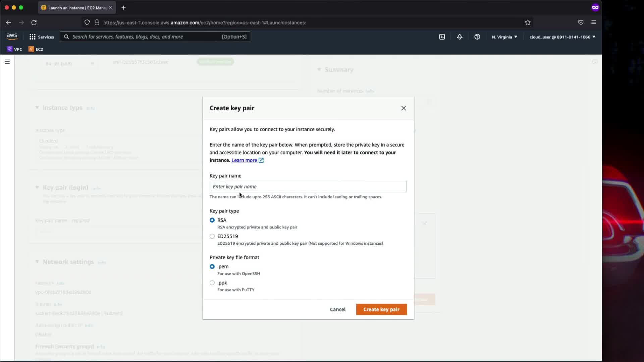Screen dimensions: 644x362
Task: Select RSA key pair type
Action: click(212, 220)
